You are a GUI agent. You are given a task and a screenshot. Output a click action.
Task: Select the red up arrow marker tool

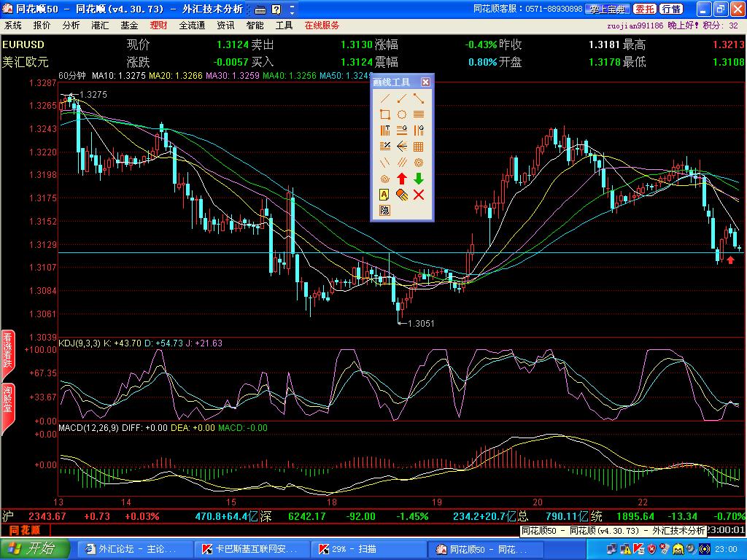[402, 179]
